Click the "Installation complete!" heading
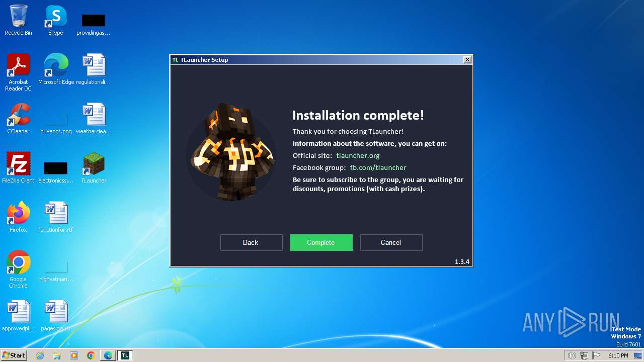The width and height of the screenshot is (644, 362). pyautogui.click(x=358, y=115)
